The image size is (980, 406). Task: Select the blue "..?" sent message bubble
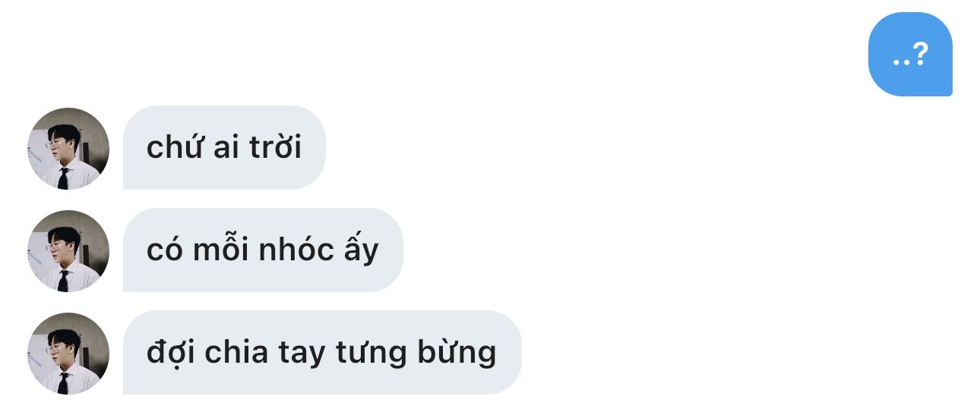pos(910,54)
